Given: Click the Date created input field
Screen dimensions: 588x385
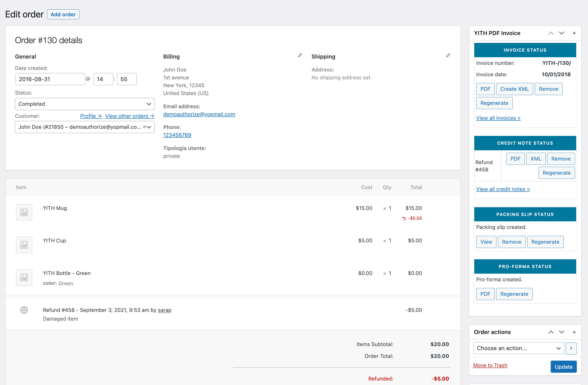Looking at the screenshot, I should [x=50, y=79].
